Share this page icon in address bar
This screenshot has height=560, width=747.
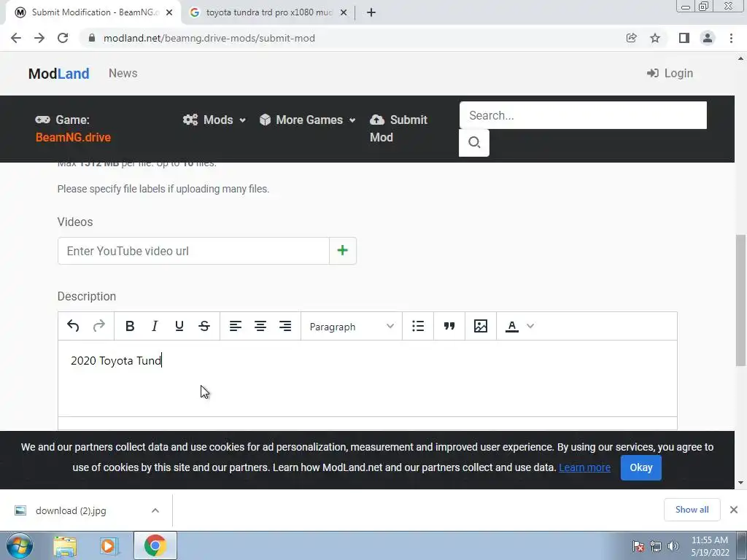point(631,38)
